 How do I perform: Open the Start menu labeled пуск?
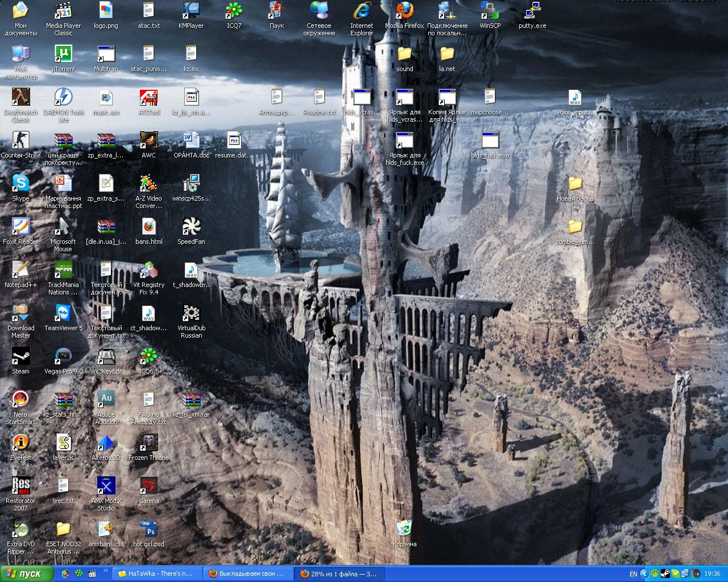tap(27, 573)
